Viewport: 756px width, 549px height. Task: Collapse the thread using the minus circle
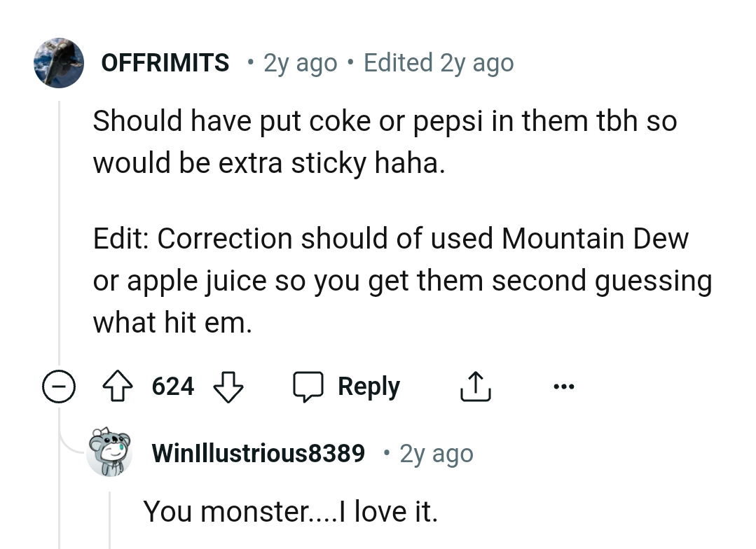click(59, 386)
